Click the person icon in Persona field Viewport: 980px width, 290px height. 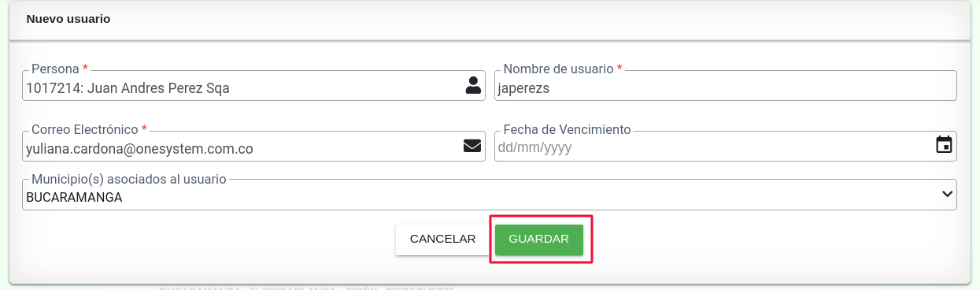tap(473, 86)
